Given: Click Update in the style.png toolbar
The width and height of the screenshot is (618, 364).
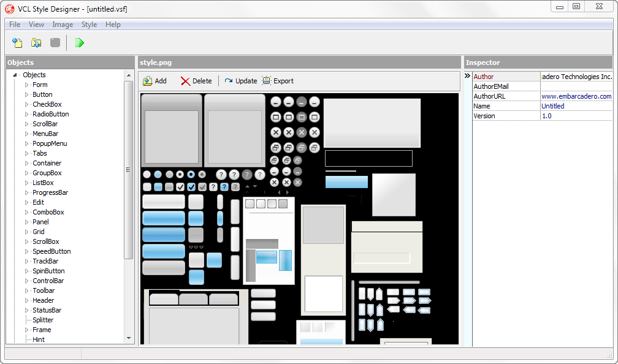Looking at the screenshot, I should [x=240, y=81].
